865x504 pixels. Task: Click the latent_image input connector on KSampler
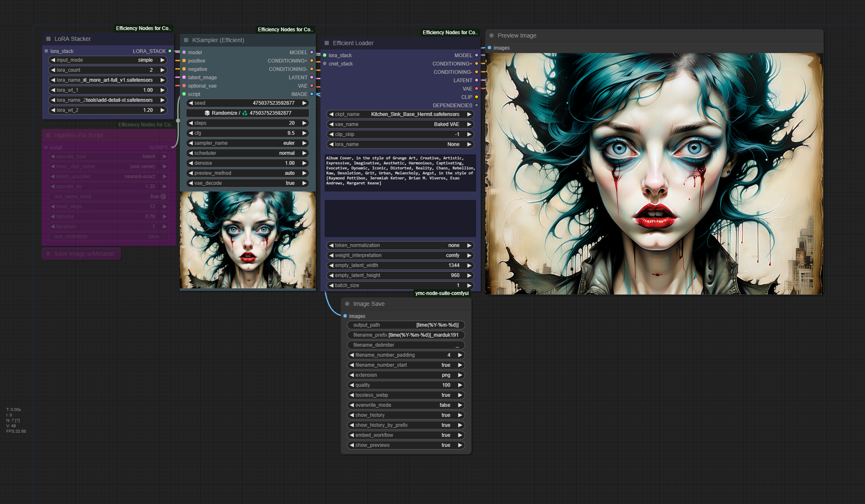click(184, 77)
